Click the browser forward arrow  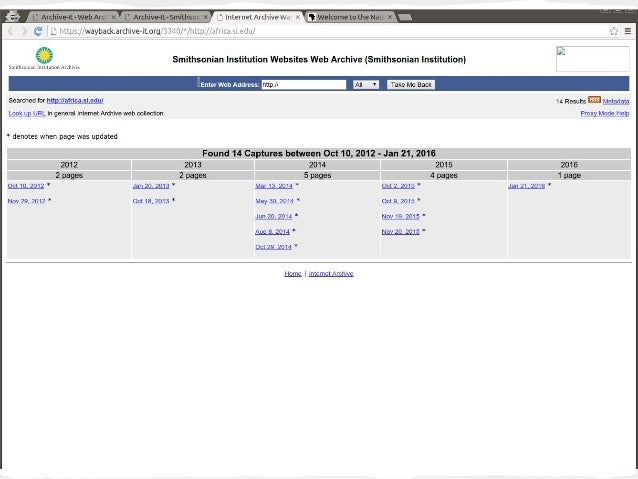click(x=24, y=31)
